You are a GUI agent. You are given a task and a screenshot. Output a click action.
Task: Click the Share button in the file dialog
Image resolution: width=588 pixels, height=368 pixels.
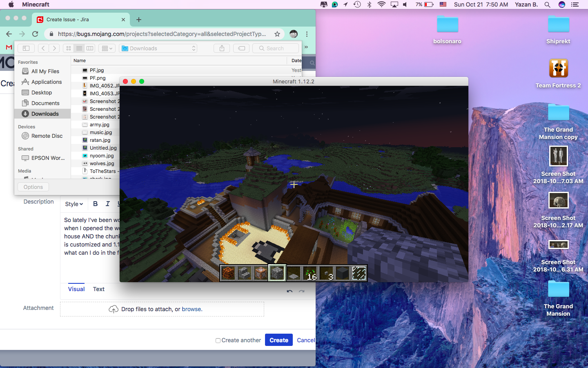click(x=222, y=48)
